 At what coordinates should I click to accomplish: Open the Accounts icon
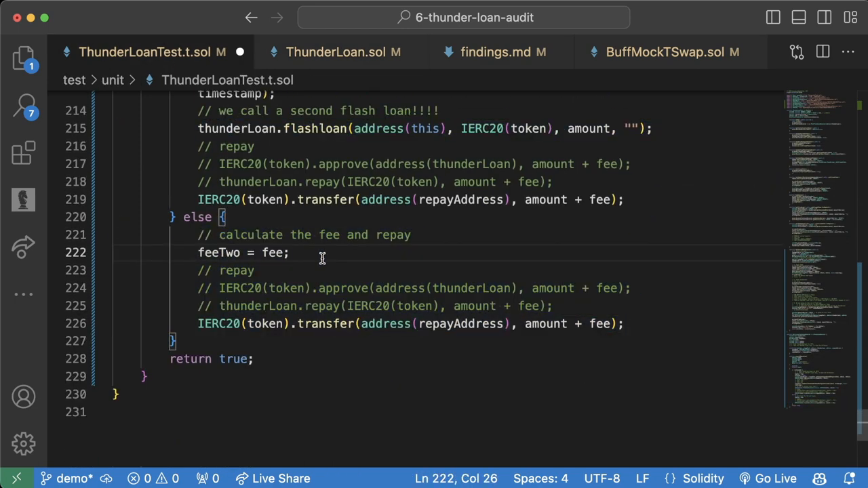24,397
